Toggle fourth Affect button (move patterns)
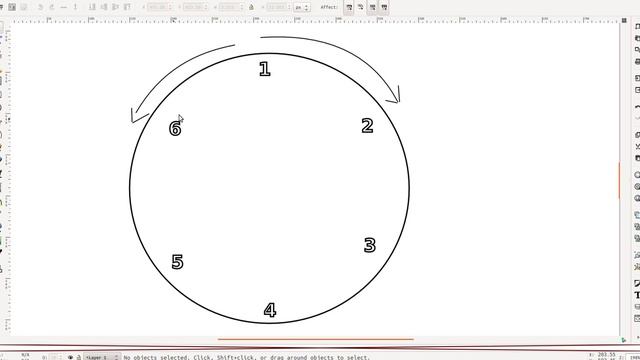Viewport: 640px width, 360px height. click(x=384, y=7)
